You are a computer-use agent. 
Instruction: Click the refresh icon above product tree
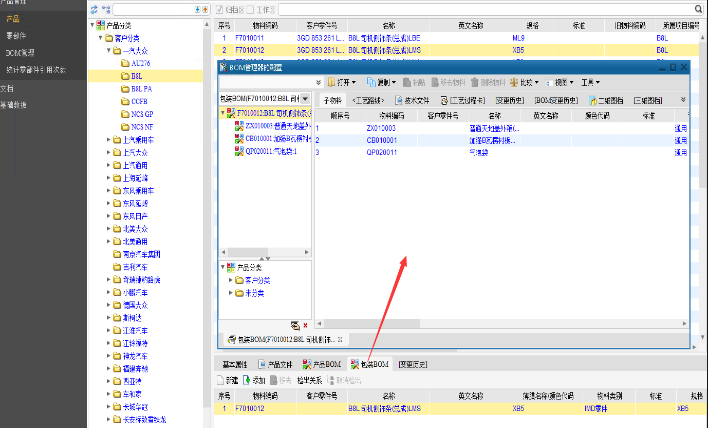tap(93, 9)
